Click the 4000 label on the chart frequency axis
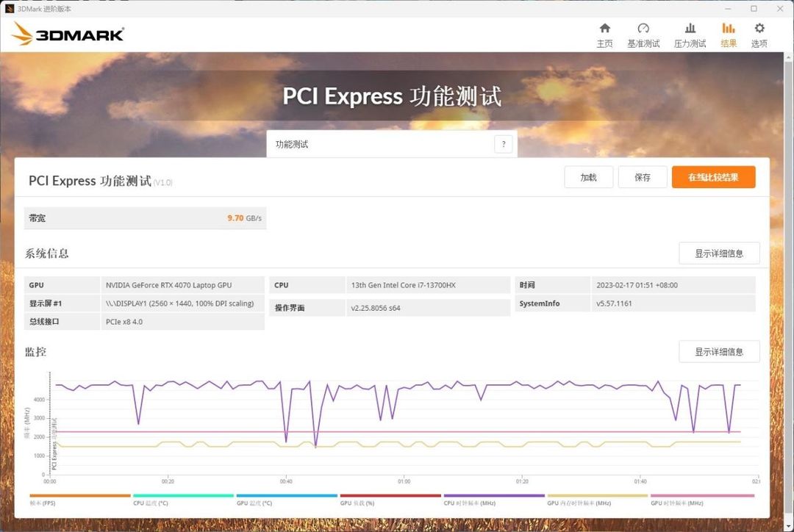Screen dimensions: 794x532 click(x=40, y=400)
